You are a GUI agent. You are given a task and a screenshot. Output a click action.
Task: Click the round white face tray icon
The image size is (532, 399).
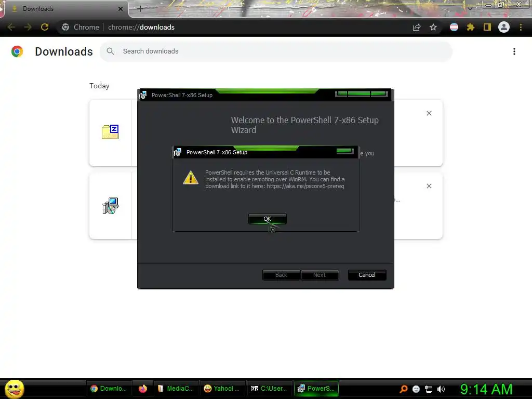(x=416, y=389)
